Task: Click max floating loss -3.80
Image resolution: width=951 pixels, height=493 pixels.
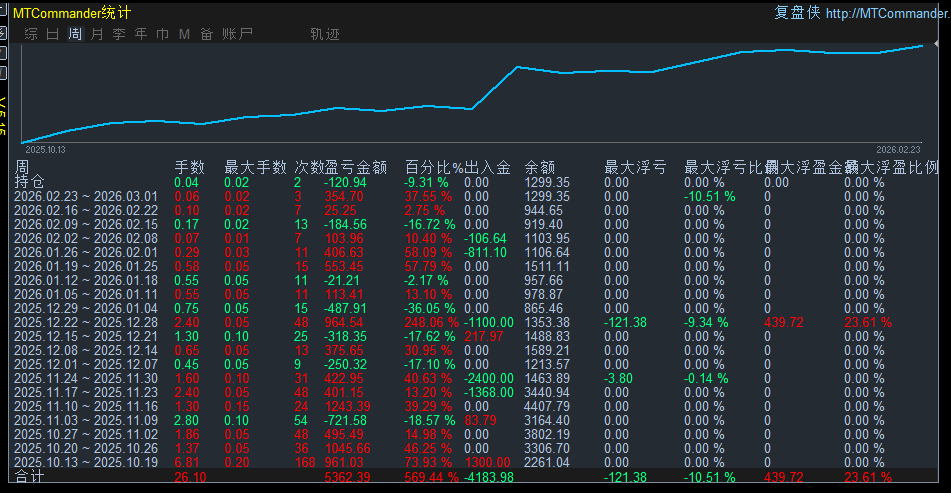Action: [x=618, y=378]
